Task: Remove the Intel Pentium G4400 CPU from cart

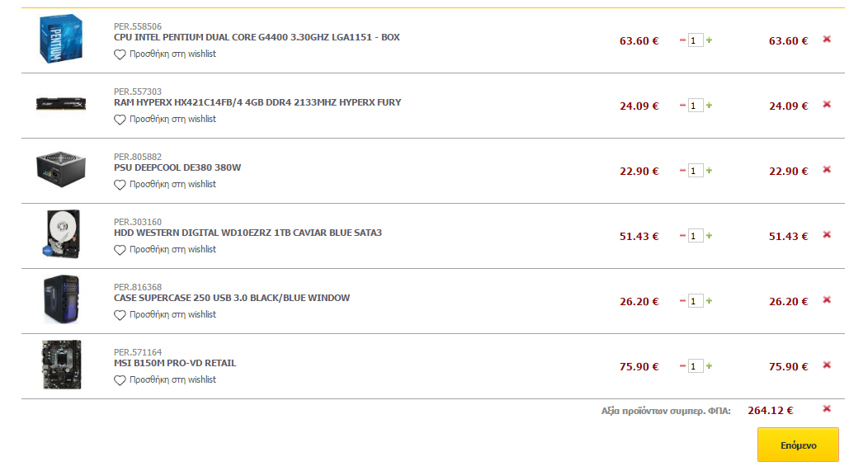Action: pyautogui.click(x=827, y=40)
